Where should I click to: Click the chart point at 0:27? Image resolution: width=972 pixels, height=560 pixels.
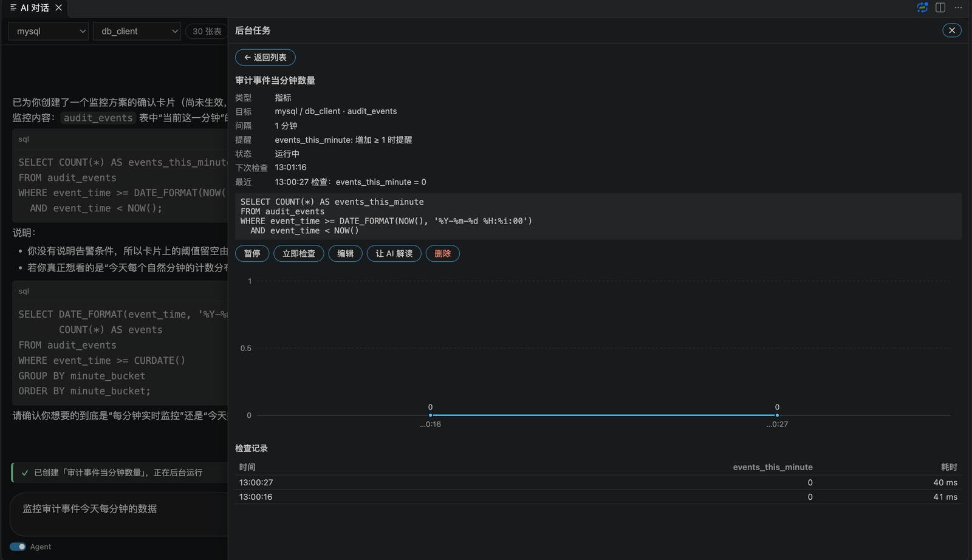click(777, 415)
